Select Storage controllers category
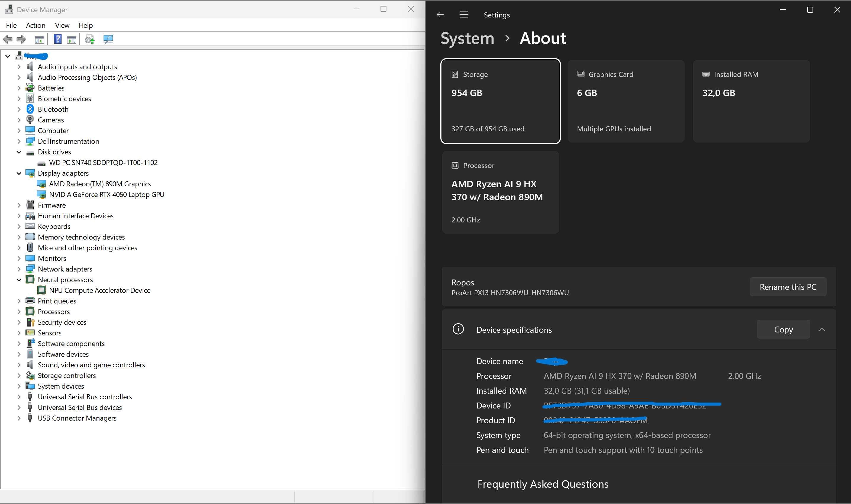Viewport: 851px width, 504px height. pyautogui.click(x=67, y=375)
